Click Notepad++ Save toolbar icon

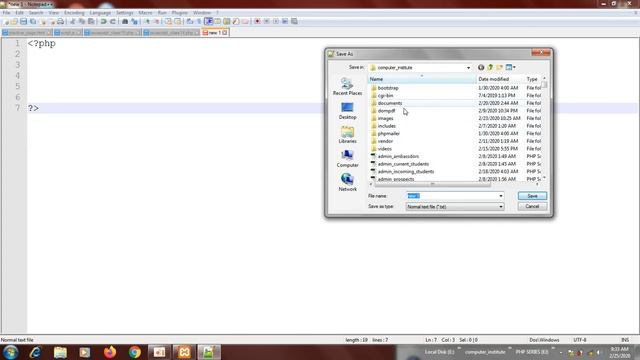23,21
